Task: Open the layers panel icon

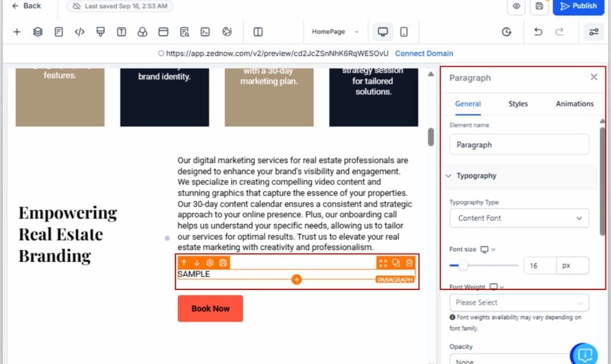Action: pos(38,32)
